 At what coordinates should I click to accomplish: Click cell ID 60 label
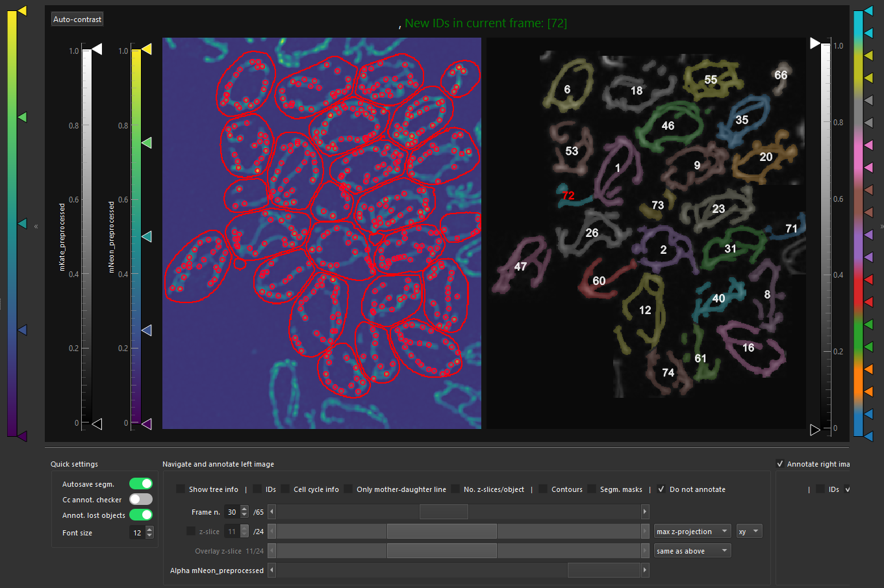point(599,281)
